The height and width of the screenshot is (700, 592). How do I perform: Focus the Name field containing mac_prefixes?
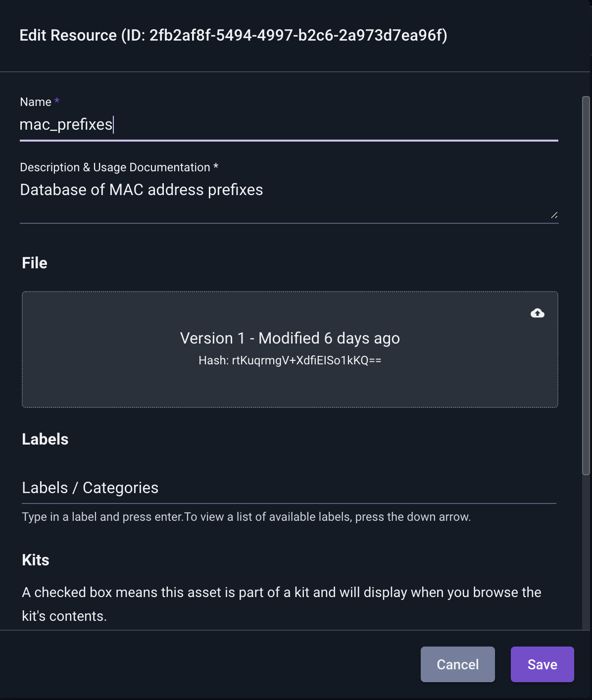pos(289,124)
